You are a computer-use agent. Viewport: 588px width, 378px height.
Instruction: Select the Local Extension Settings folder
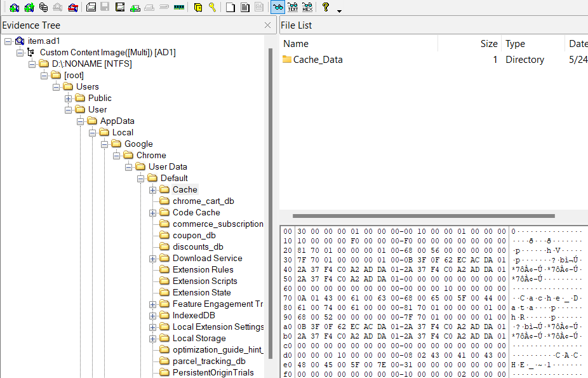(218, 327)
